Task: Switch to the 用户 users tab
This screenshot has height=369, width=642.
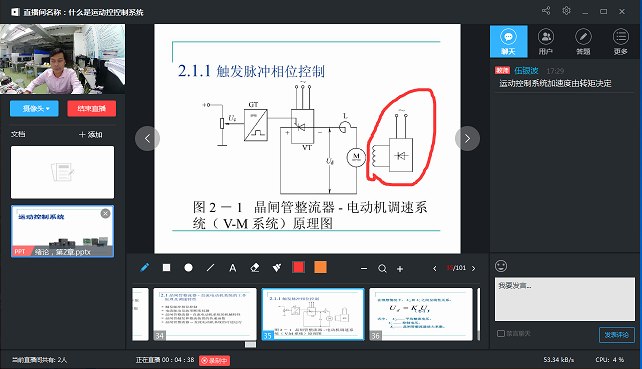Action: [546, 41]
